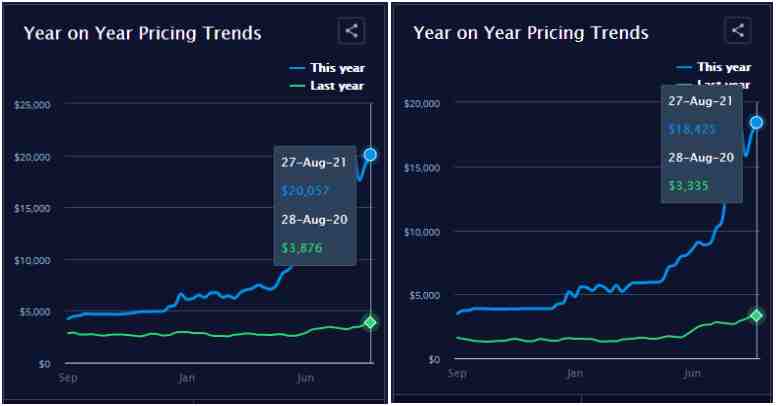Screen dimensions: 776x406
Task: Click the green diamond marker on left chart
Action: tap(370, 322)
